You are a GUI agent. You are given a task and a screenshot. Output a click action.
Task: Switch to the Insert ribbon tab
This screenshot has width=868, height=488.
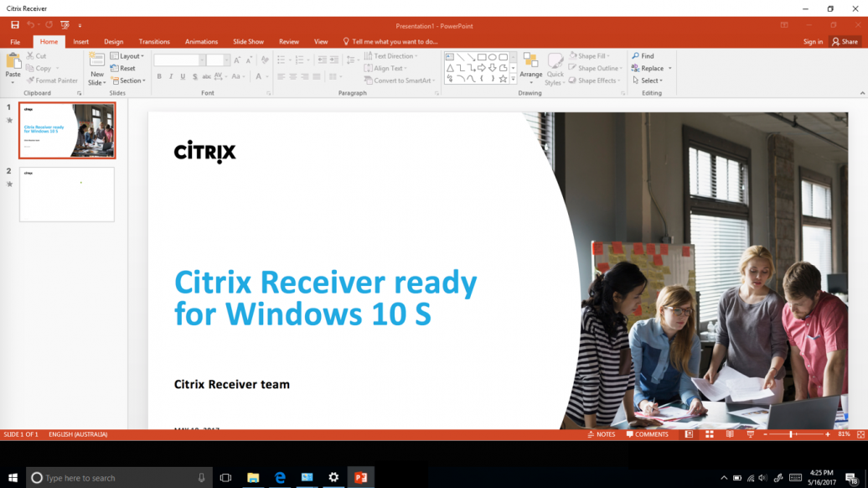point(80,41)
